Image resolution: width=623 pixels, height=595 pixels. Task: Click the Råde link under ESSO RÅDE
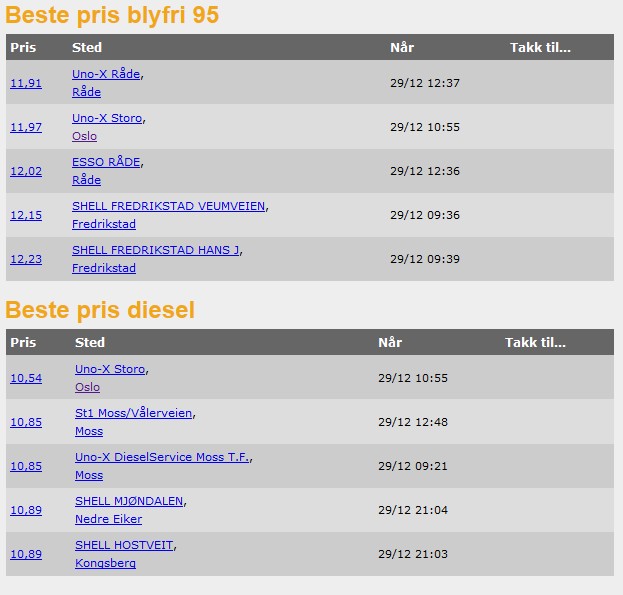tap(86, 180)
